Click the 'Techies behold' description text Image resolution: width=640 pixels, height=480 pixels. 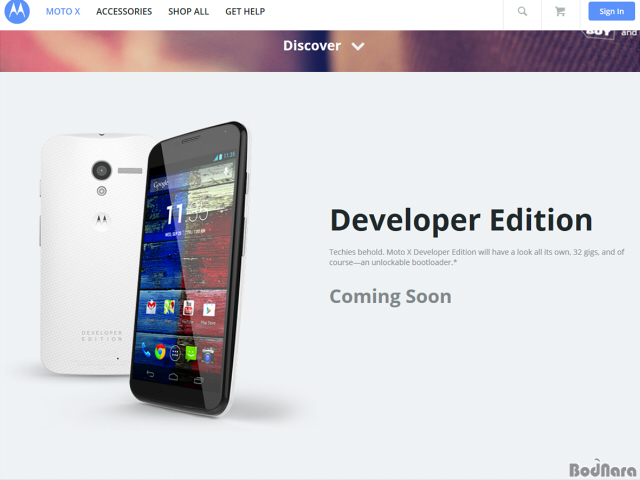pyautogui.click(x=477, y=257)
